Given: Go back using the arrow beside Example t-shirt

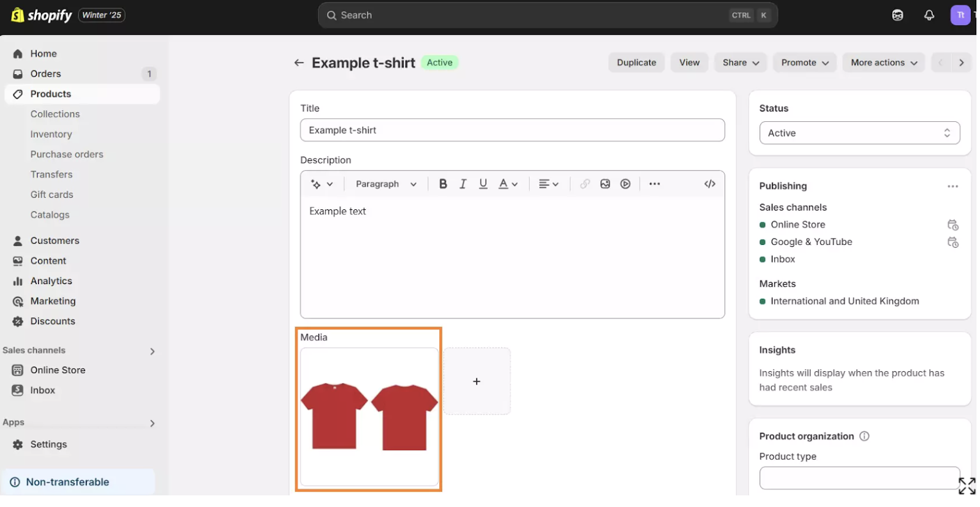Looking at the screenshot, I should [299, 62].
